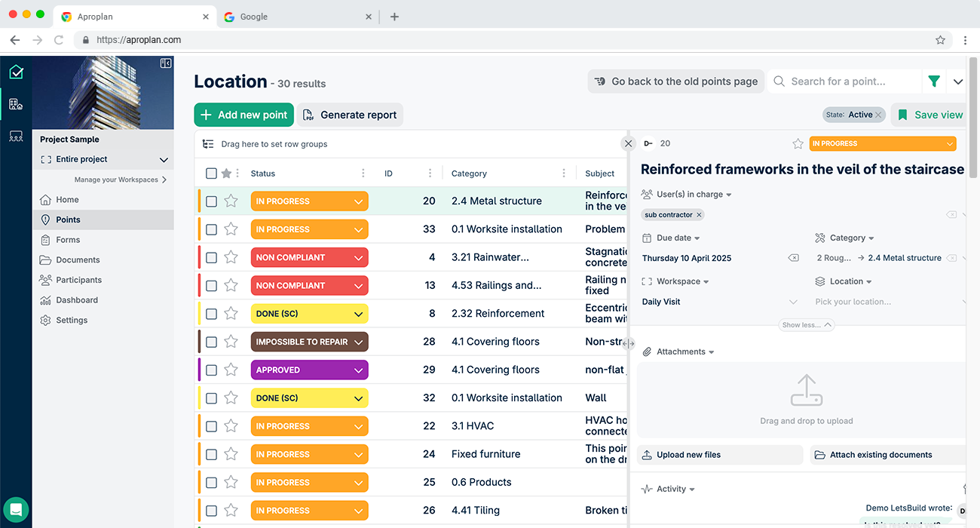Click Generate report button
The height and width of the screenshot is (528, 980).
(350, 115)
